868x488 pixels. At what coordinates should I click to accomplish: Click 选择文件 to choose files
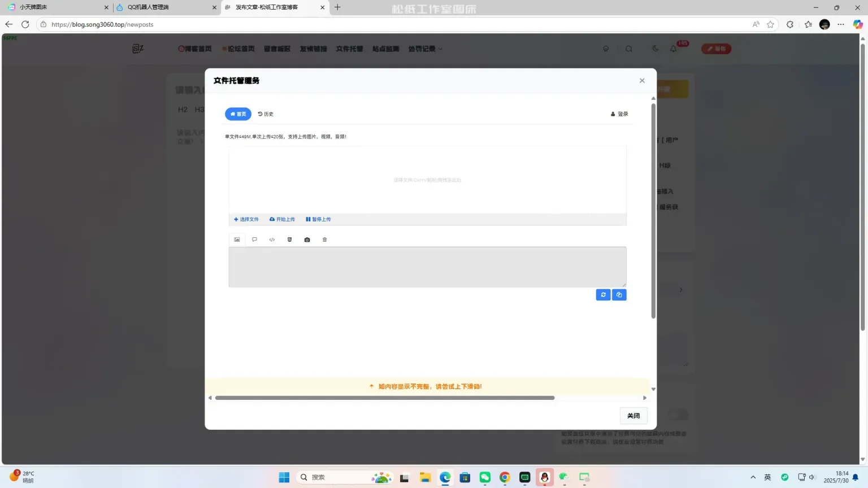[246, 219]
